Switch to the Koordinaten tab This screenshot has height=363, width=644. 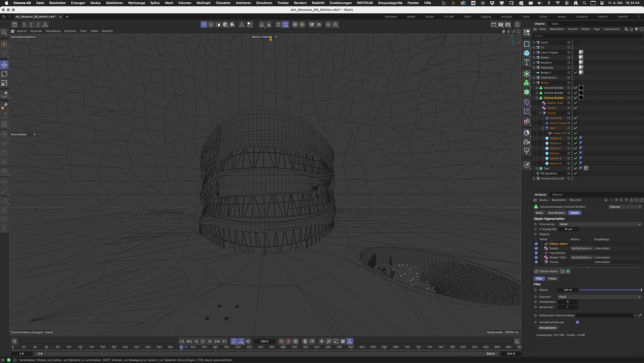click(556, 213)
